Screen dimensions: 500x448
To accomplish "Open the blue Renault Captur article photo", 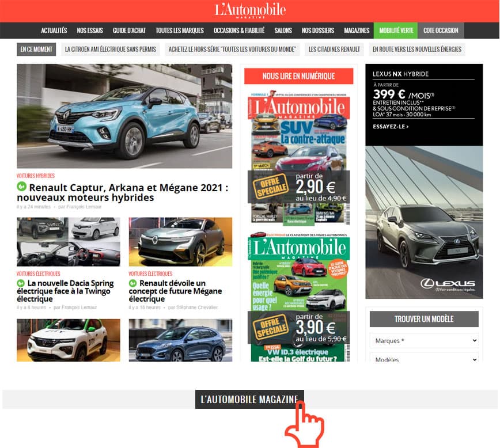I will [x=124, y=116].
